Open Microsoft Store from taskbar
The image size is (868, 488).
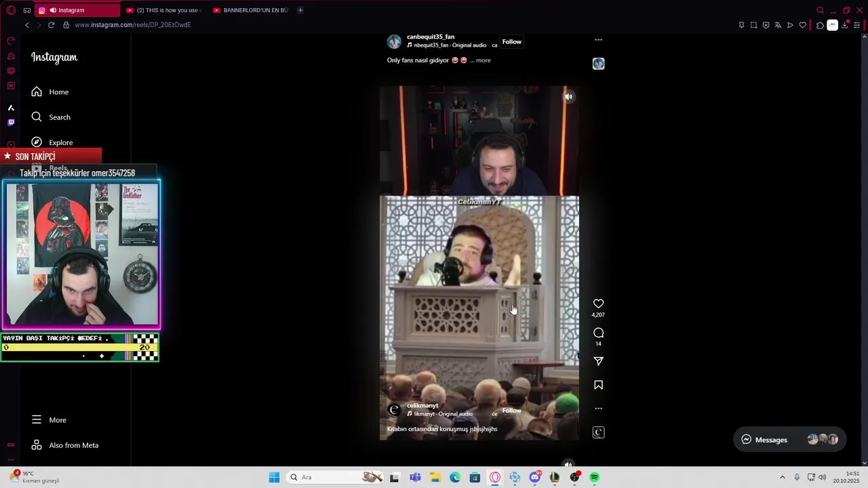[x=475, y=477]
